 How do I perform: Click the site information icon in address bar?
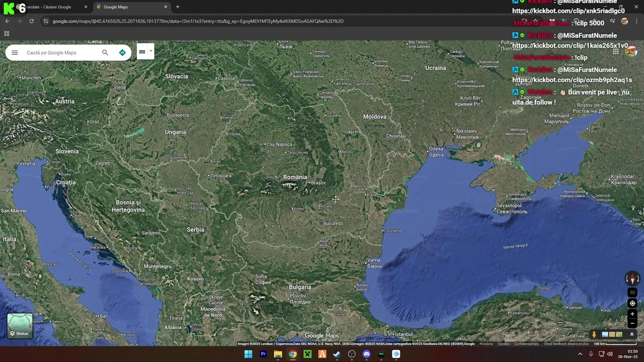pos(46,21)
